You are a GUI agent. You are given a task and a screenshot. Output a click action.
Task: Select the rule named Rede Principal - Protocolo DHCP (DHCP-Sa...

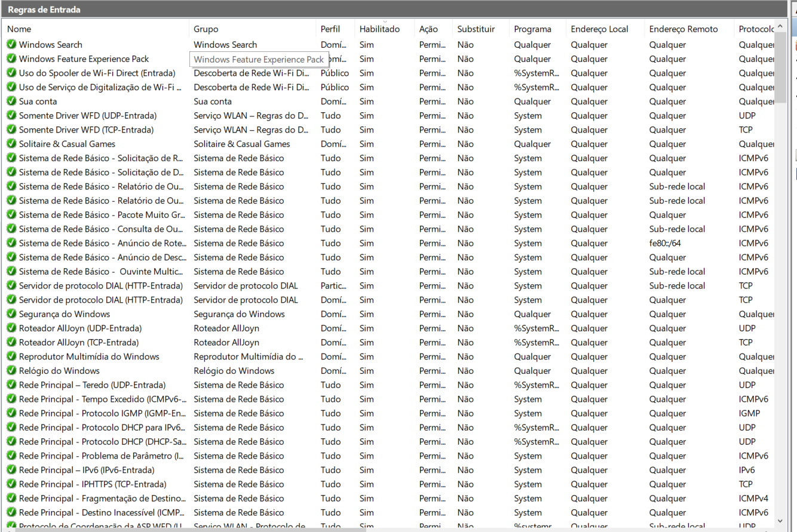pyautogui.click(x=102, y=442)
